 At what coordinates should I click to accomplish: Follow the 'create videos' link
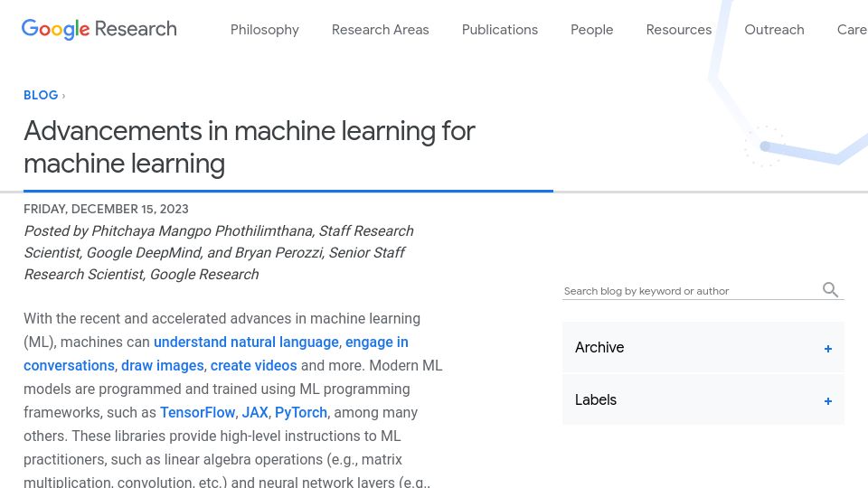coord(253,366)
